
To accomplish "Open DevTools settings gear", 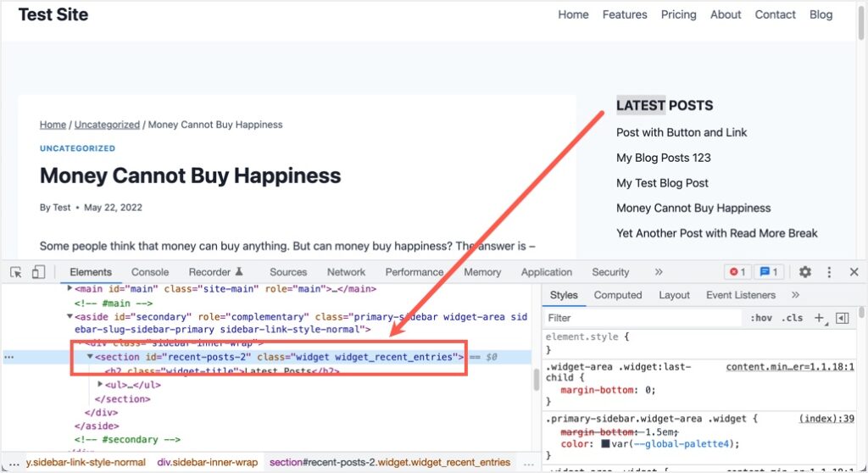I will [x=804, y=272].
